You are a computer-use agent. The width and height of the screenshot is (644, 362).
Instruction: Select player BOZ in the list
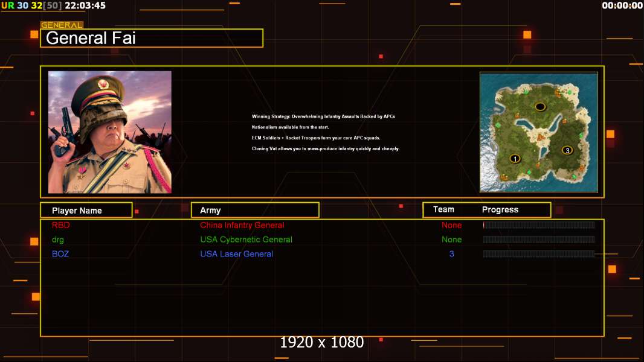click(60, 254)
